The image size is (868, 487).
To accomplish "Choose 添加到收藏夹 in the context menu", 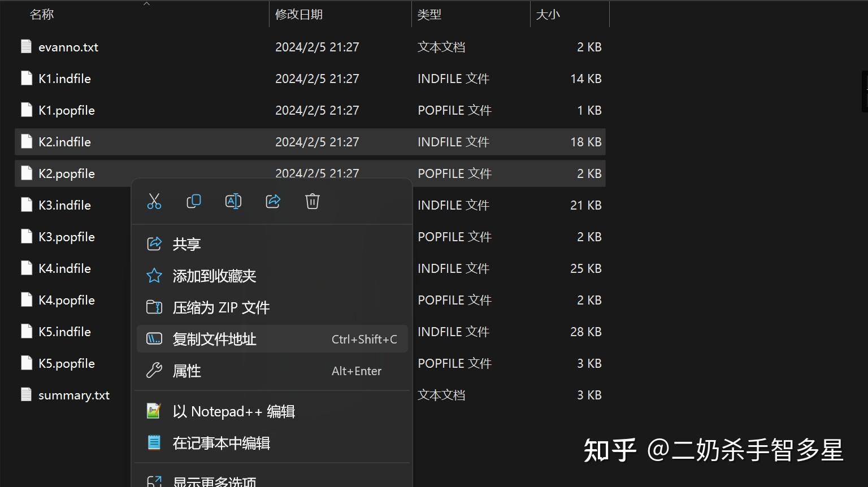I will click(x=215, y=276).
